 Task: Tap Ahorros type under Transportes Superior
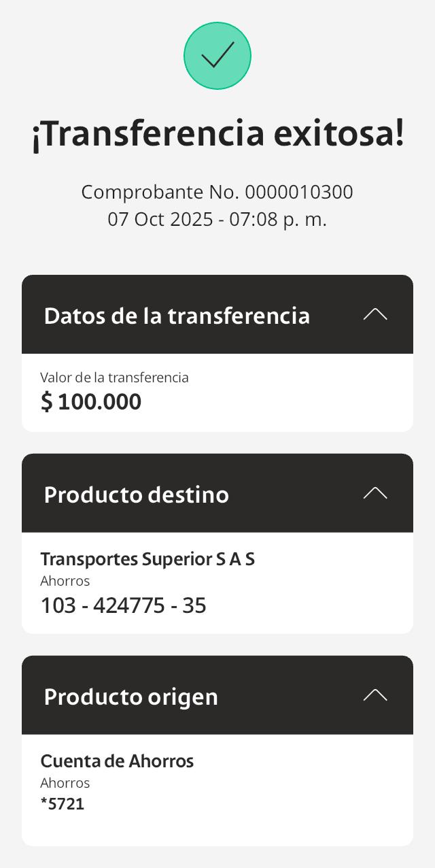[x=65, y=581]
